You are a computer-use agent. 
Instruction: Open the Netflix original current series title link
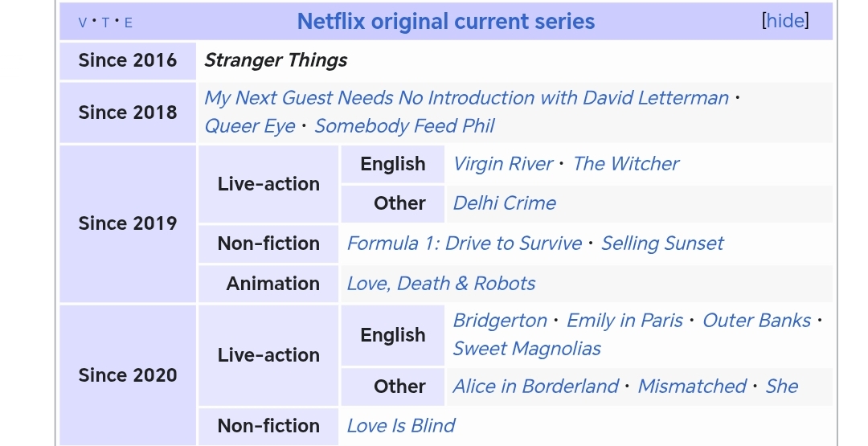tap(446, 22)
